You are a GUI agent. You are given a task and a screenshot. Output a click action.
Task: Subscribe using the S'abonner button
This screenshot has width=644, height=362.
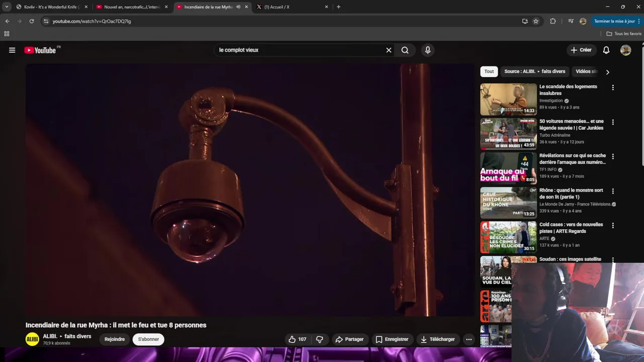(x=148, y=339)
